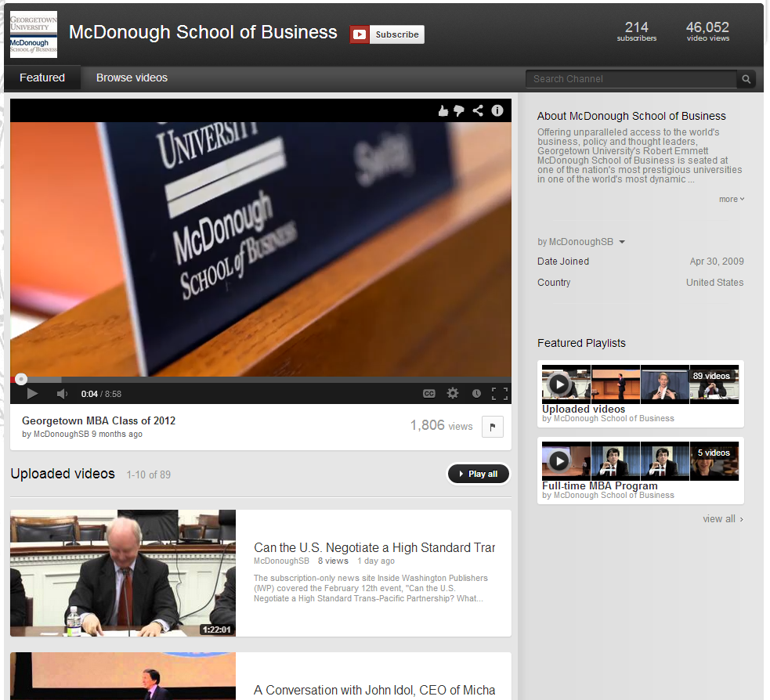Click the Can the U.S. Negotiate thumbnail
770x700 pixels.
123,573
